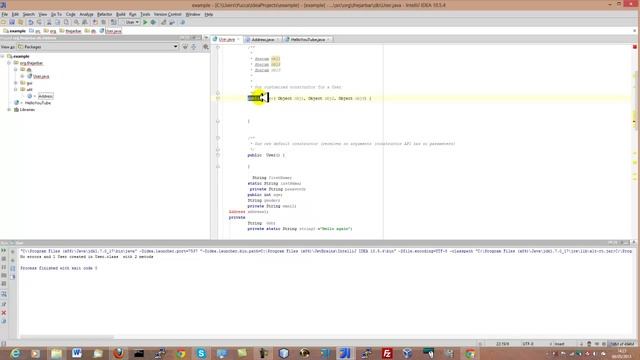Click the console horizontal scrollbar
Screen dimensions: 640x360
click(67, 337)
